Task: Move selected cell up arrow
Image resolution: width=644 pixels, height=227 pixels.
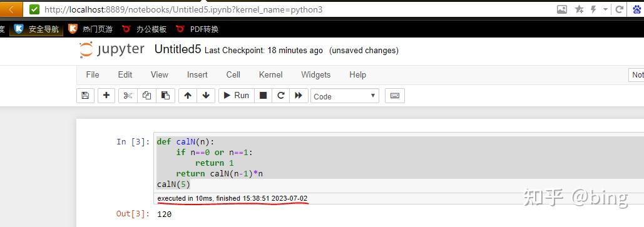Action: tap(188, 96)
